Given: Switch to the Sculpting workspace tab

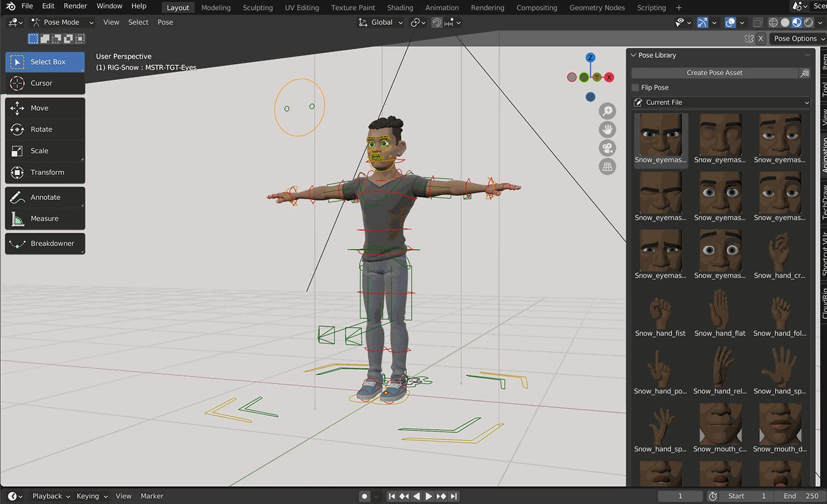Looking at the screenshot, I should 257,8.
